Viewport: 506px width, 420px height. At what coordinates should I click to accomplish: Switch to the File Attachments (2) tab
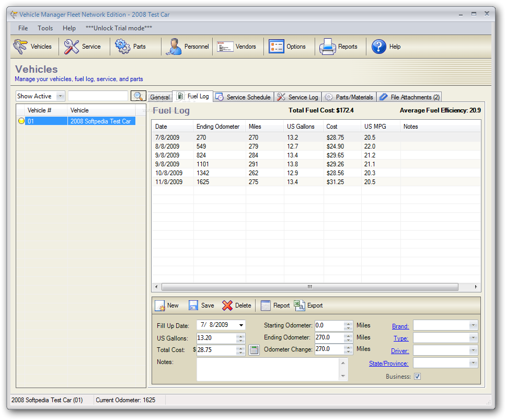pyautogui.click(x=409, y=97)
